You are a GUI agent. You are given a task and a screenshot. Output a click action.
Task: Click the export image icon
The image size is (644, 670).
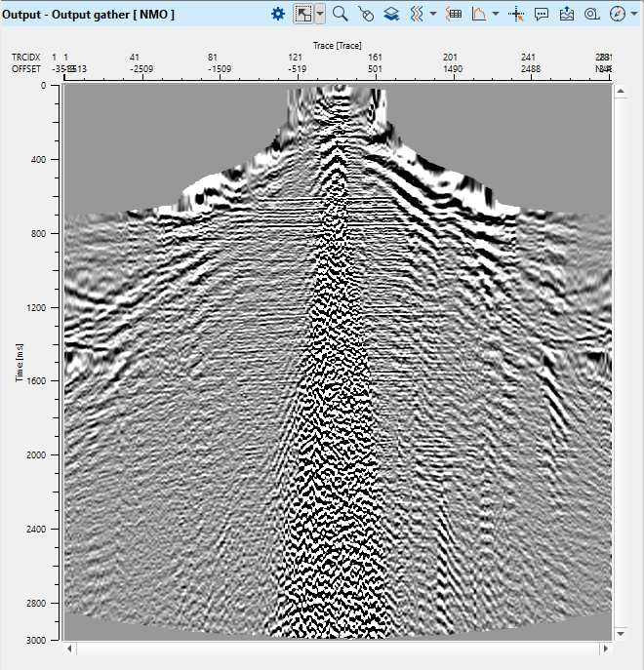pos(567,14)
